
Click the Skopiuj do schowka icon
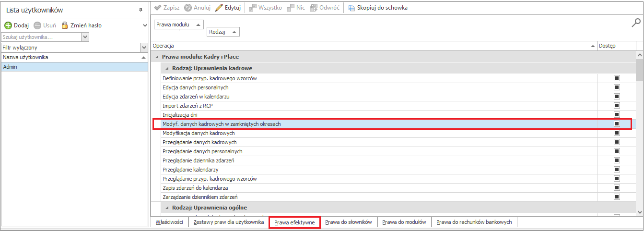point(351,8)
